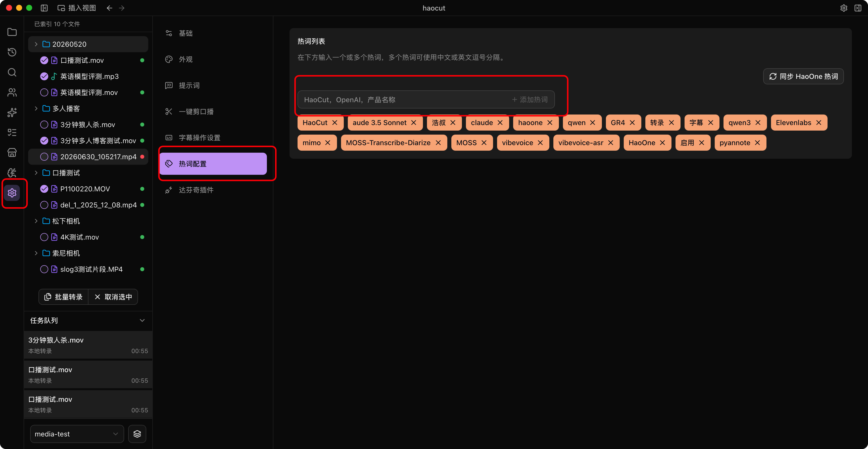Click the search magnifier icon in sidebar
This screenshot has width=868, height=449.
coord(12,72)
